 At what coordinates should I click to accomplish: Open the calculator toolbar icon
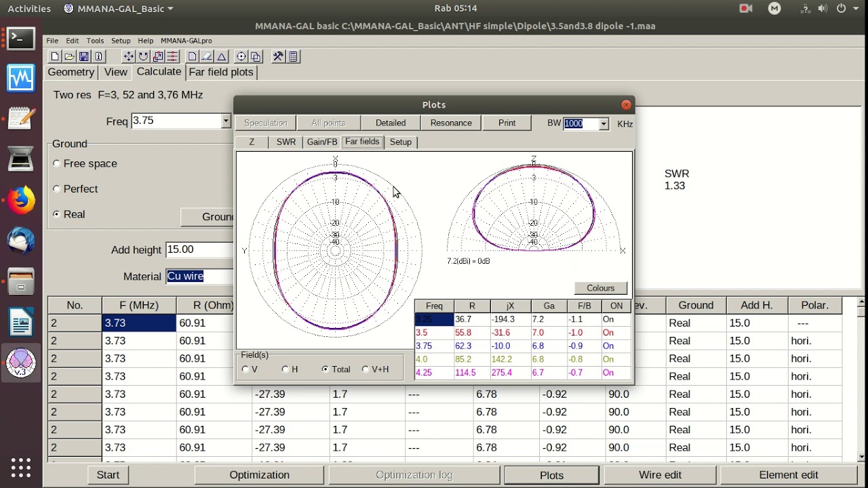[293, 57]
